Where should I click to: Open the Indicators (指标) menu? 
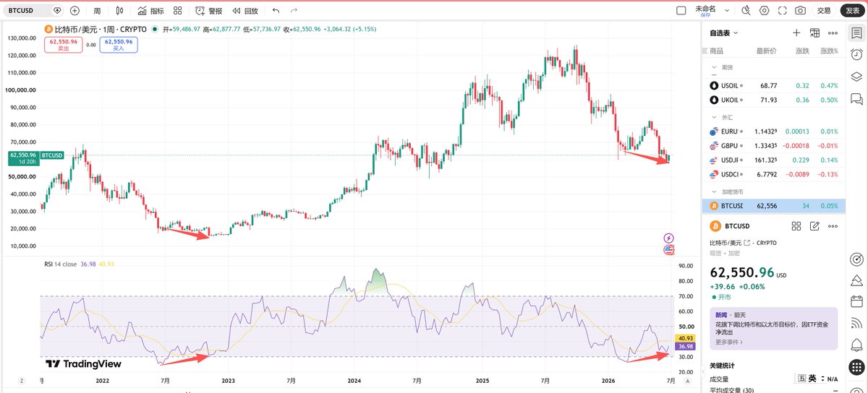coord(150,11)
